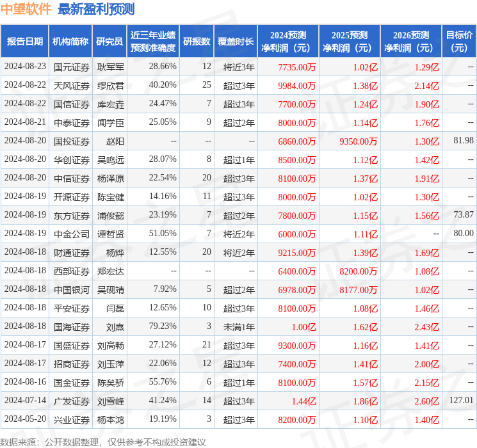The height and width of the screenshot is (448, 477).
Task: Click the 招商证券 institution cell
Action: click(x=72, y=364)
